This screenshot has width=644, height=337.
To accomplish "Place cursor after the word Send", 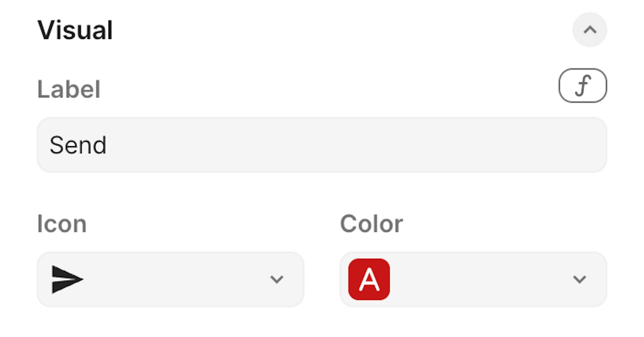I will [x=107, y=145].
